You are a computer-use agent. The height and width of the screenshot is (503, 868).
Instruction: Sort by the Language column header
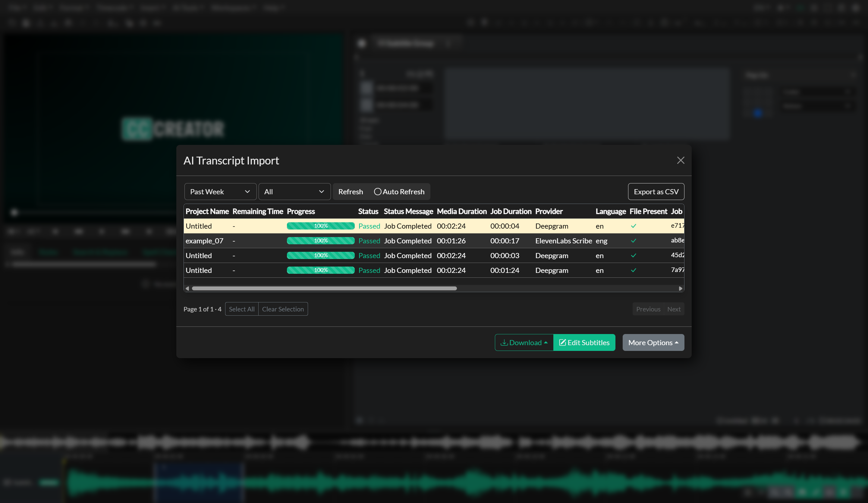[x=610, y=211]
